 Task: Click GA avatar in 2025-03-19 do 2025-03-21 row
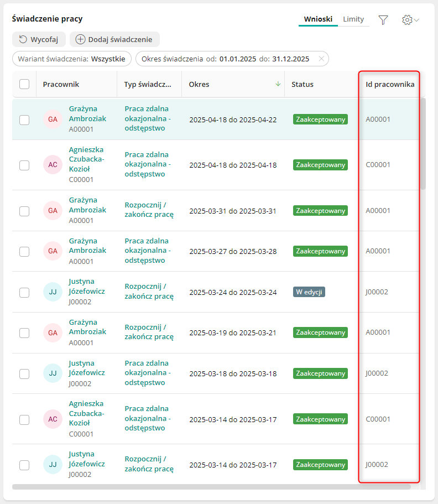click(53, 332)
